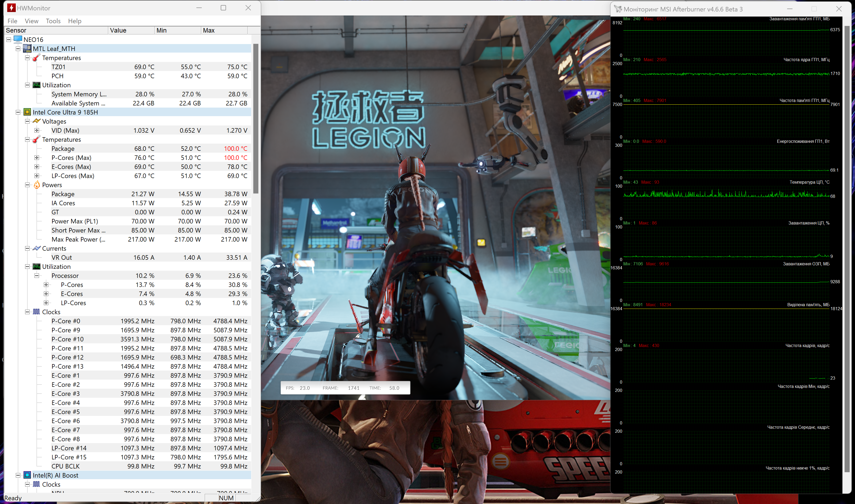Collapse the Processor utilization node
This screenshot has height=504, width=855.
coord(37,275)
